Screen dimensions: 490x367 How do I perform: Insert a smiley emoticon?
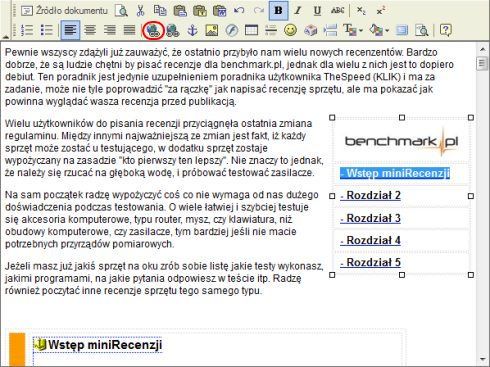290,31
